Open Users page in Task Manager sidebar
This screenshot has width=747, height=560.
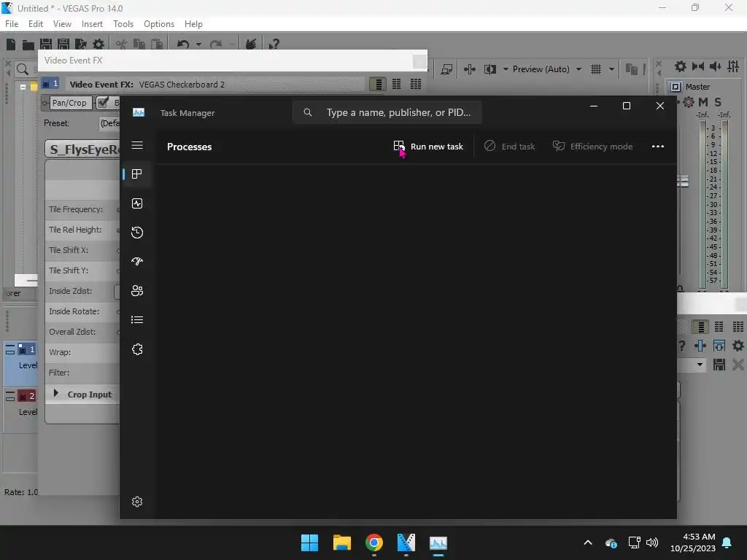click(x=137, y=290)
